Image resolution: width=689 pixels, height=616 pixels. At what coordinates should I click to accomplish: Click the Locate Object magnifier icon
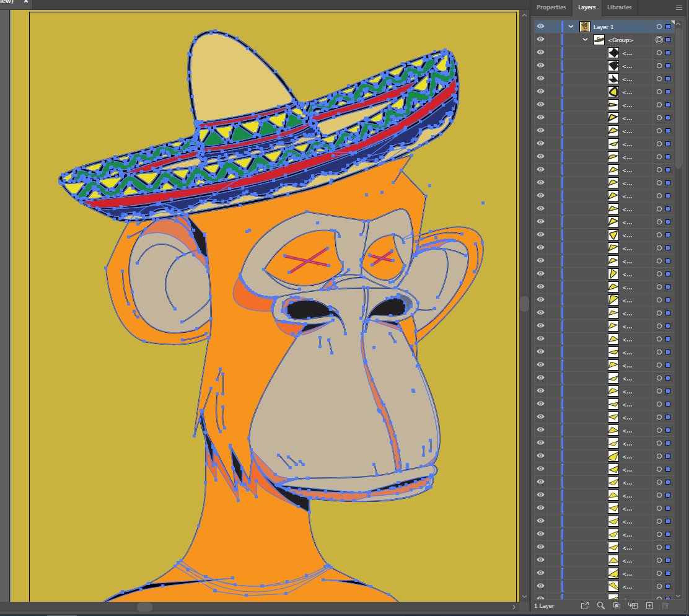click(600, 605)
